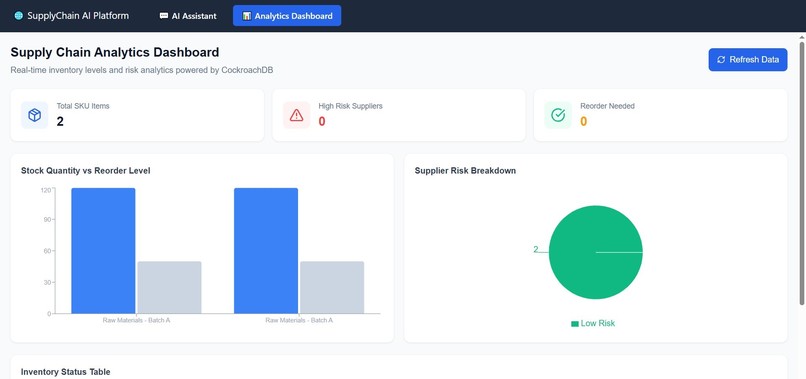This screenshot has height=379, width=806.
Task: Click the Low Risk legend label
Action: [x=598, y=323]
